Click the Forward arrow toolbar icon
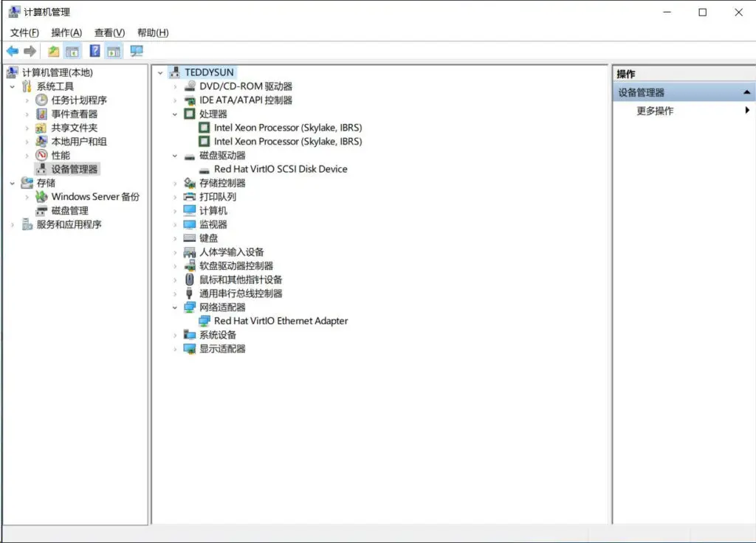Image resolution: width=756 pixels, height=543 pixels. pyautogui.click(x=30, y=51)
